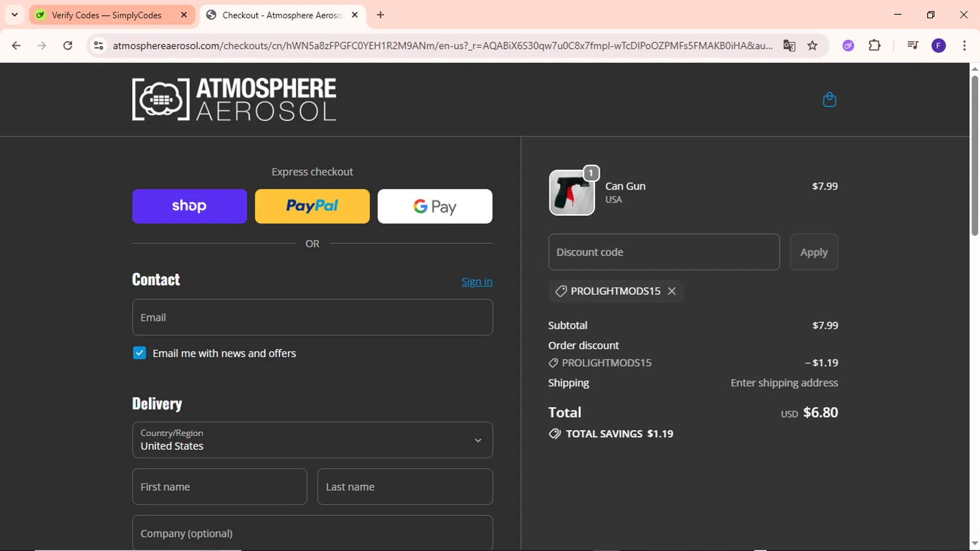Image resolution: width=980 pixels, height=551 pixels.
Task: Open the tab search dropdown arrow
Action: (14, 14)
